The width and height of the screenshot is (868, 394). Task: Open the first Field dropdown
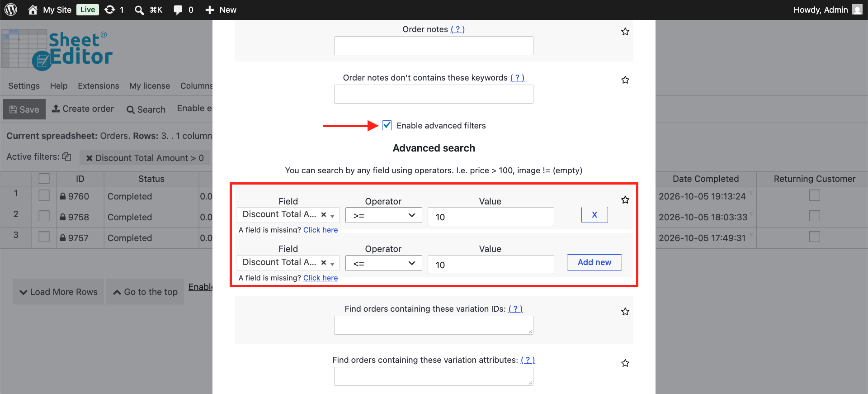(x=288, y=214)
